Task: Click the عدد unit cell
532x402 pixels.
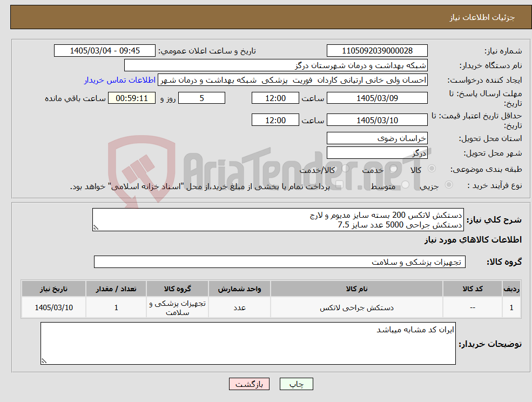Action: (240, 307)
